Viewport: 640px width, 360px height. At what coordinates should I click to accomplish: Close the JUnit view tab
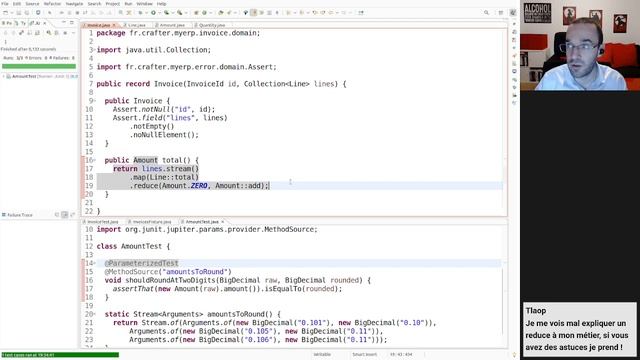pyautogui.click(x=44, y=23)
